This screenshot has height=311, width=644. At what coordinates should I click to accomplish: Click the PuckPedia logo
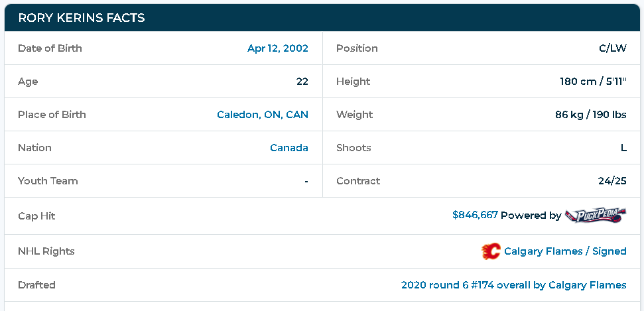596,215
